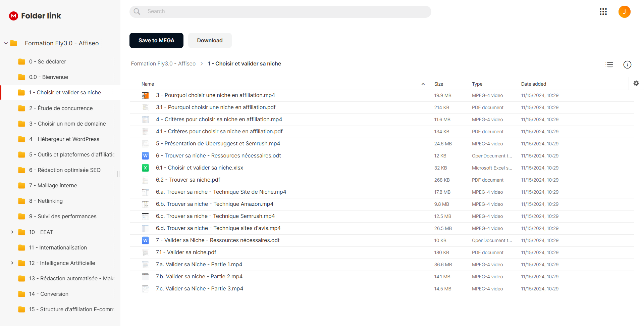The height and width of the screenshot is (326, 644).
Task: Switch to list view icon
Action: tap(609, 65)
